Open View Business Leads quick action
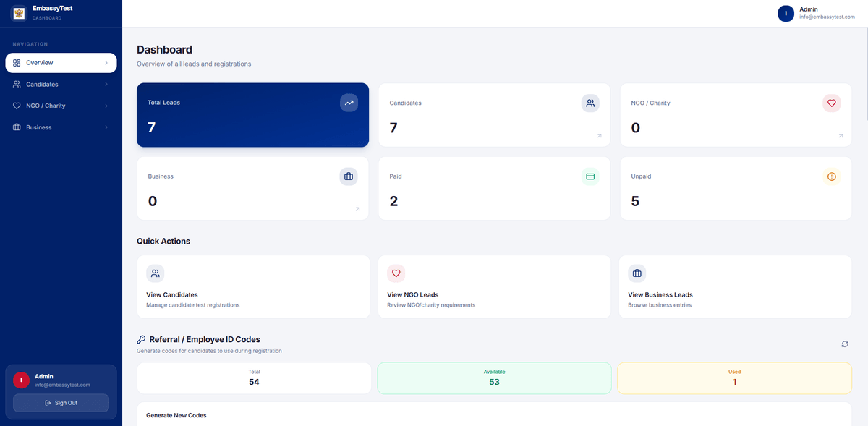The image size is (868, 426). 735,286
